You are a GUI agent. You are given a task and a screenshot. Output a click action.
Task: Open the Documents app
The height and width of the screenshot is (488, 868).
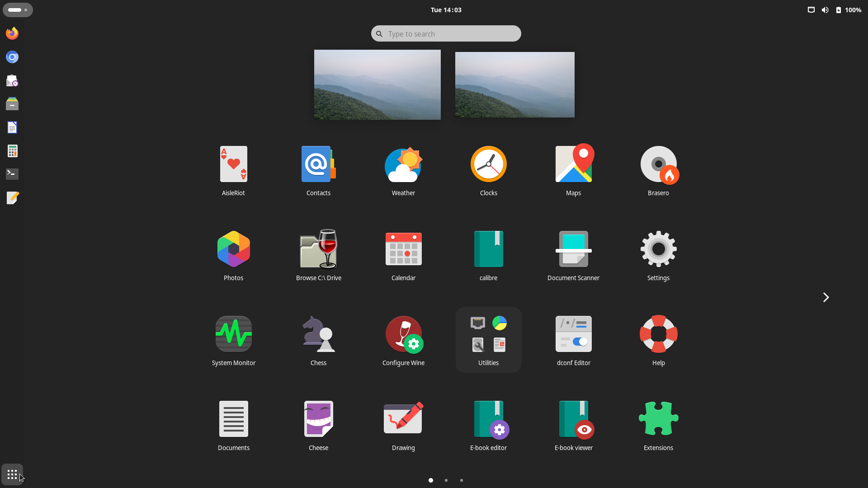233,425
